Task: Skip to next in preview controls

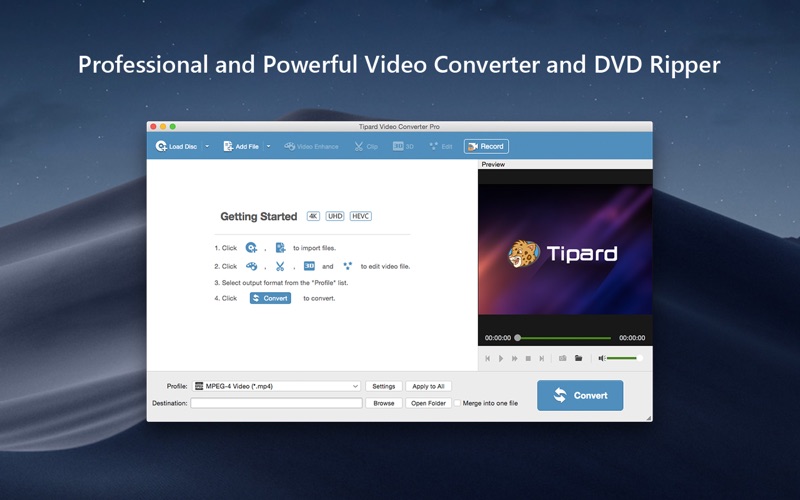Action: pos(542,359)
